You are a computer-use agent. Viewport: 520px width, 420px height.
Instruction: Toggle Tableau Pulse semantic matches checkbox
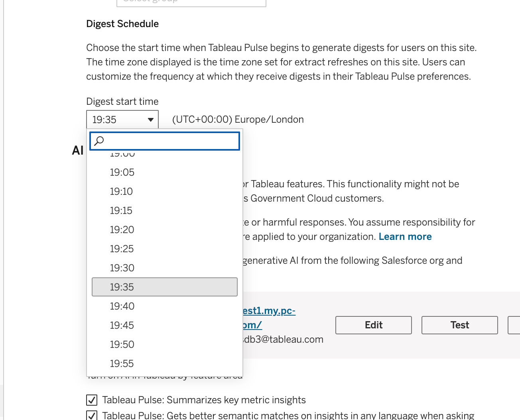point(92,415)
